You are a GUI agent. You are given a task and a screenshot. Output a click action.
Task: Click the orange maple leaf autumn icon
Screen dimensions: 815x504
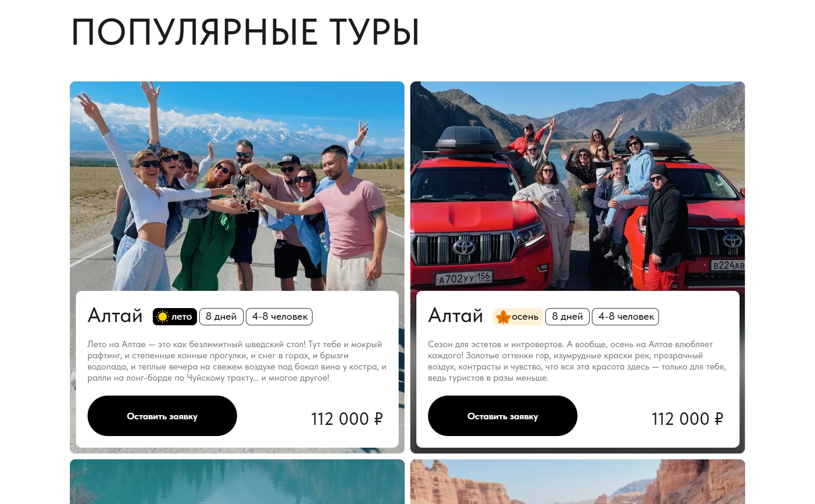click(503, 317)
